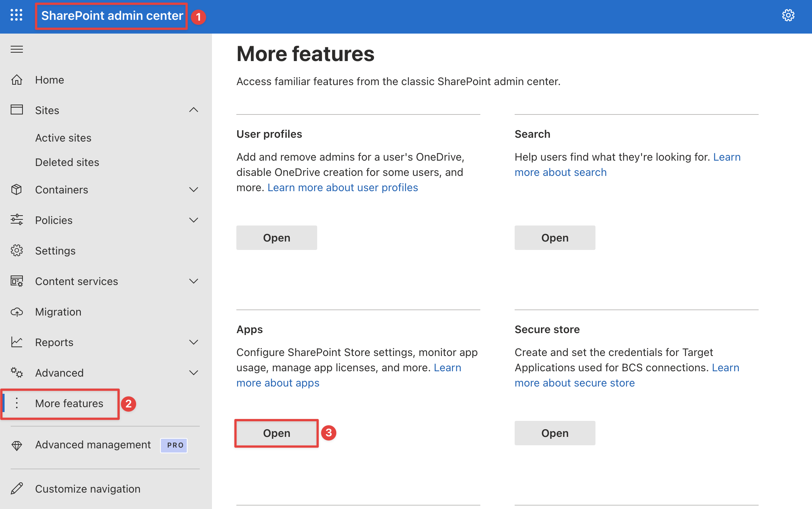Open the Migration navigation item
Image resolution: width=812 pixels, height=509 pixels.
[x=58, y=312]
